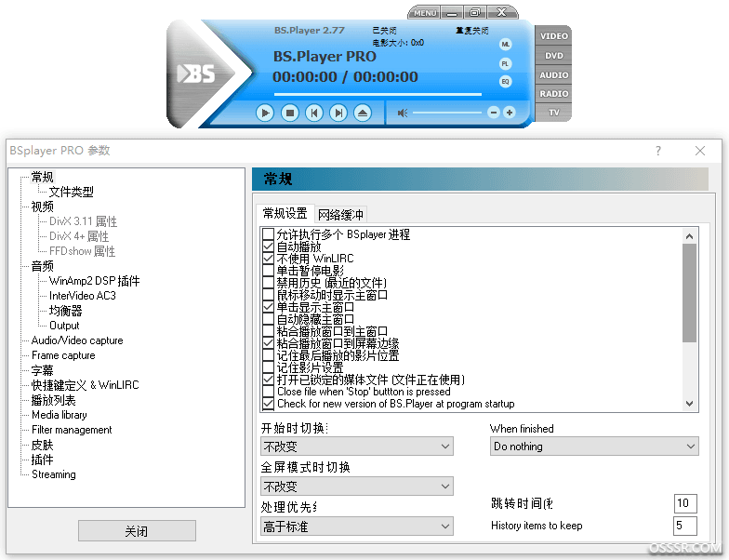This screenshot has height=560, width=729.
Task: Select the RADIO side tab
Action: coord(553,93)
